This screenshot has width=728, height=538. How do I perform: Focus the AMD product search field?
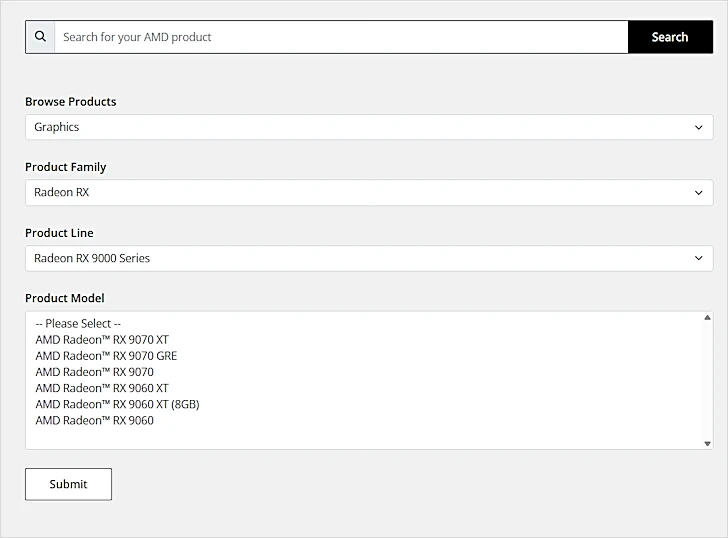341,37
